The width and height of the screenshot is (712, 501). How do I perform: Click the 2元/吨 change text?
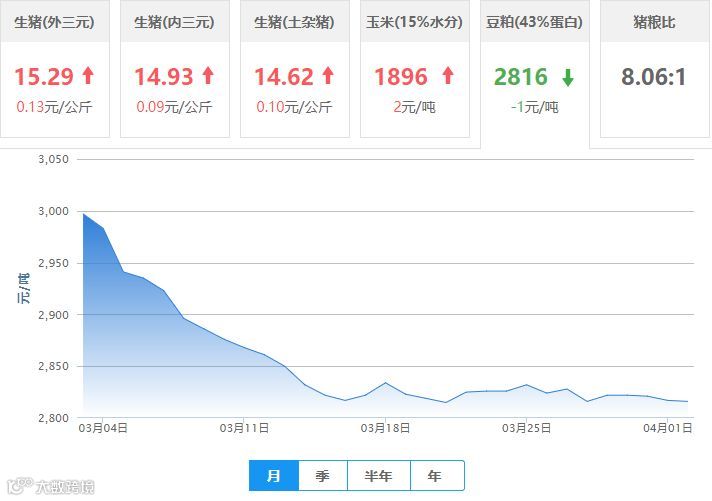click(414, 107)
